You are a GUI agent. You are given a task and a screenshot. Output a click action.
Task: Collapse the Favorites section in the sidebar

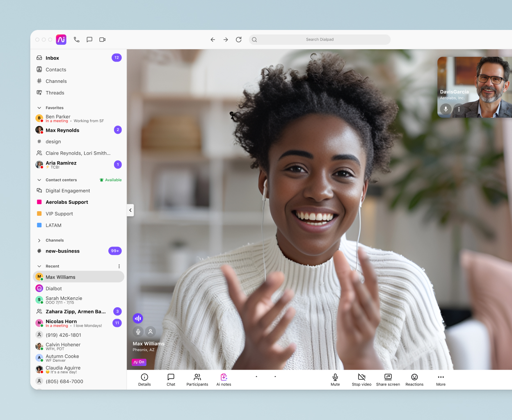(39, 107)
